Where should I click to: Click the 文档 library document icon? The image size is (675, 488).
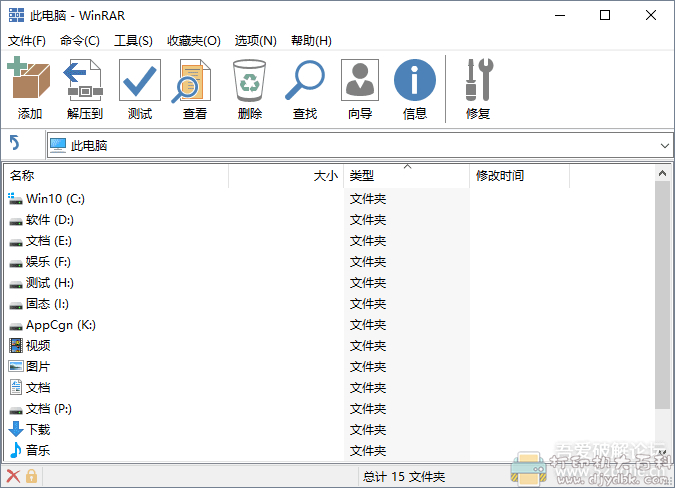[16, 387]
